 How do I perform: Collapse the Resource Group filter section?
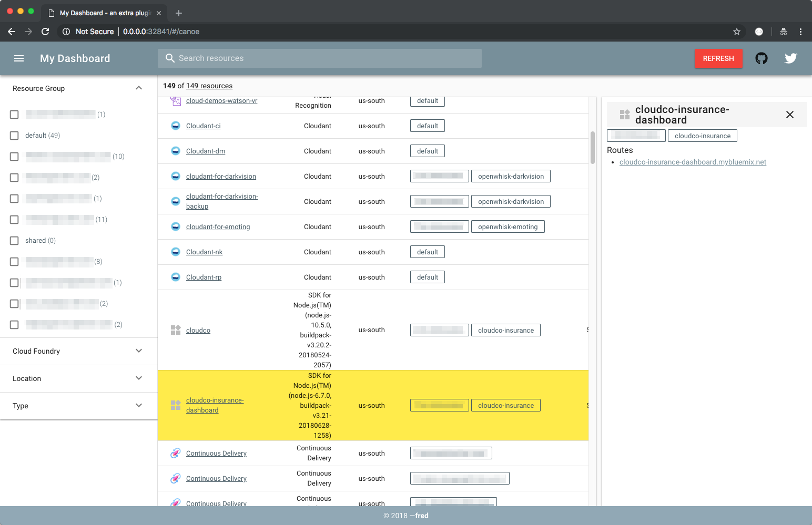click(139, 88)
